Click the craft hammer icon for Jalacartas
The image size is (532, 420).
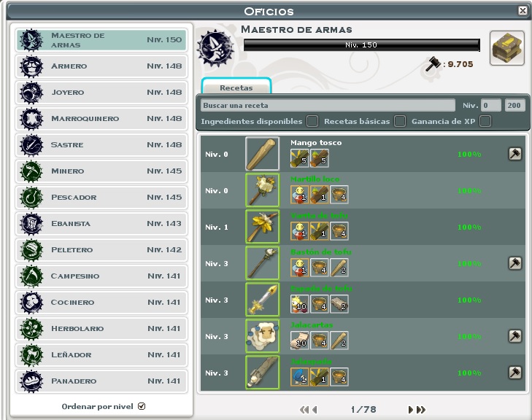pyautogui.click(x=514, y=336)
